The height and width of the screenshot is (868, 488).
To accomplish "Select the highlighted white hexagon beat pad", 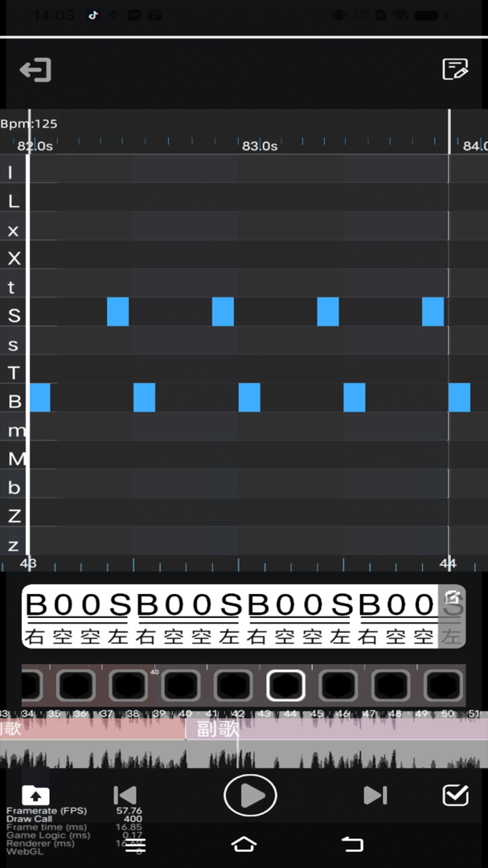I will click(x=286, y=686).
